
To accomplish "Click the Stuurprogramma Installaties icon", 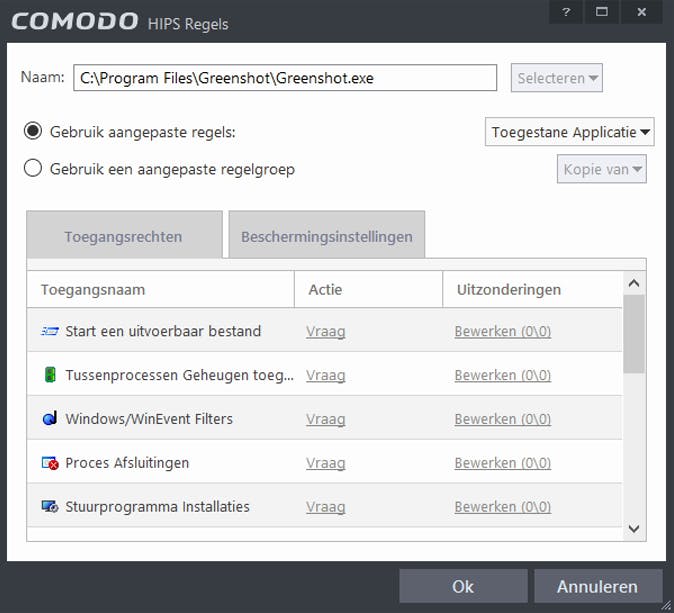I will (x=50, y=507).
